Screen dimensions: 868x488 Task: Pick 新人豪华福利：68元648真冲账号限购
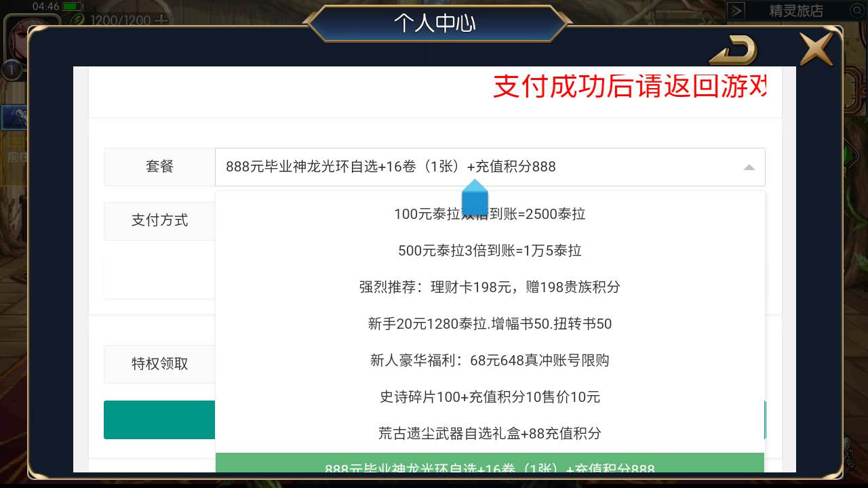pyautogui.click(x=490, y=361)
